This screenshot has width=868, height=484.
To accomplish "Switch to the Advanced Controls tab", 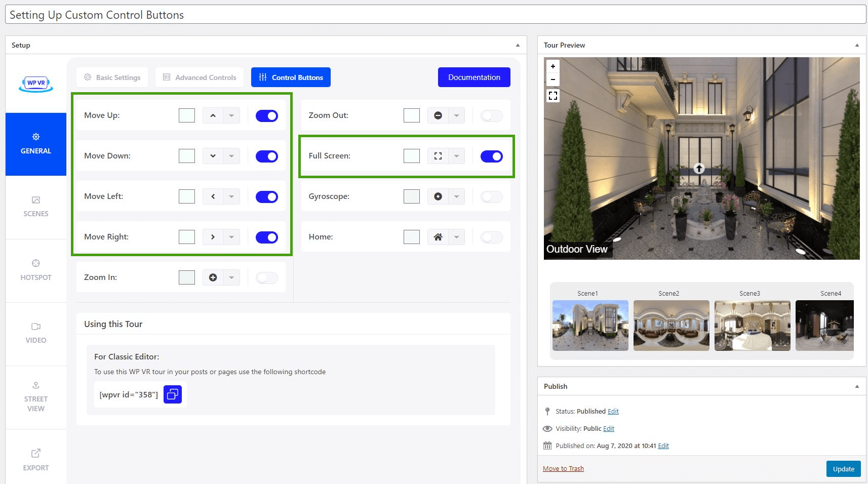I will 200,77.
